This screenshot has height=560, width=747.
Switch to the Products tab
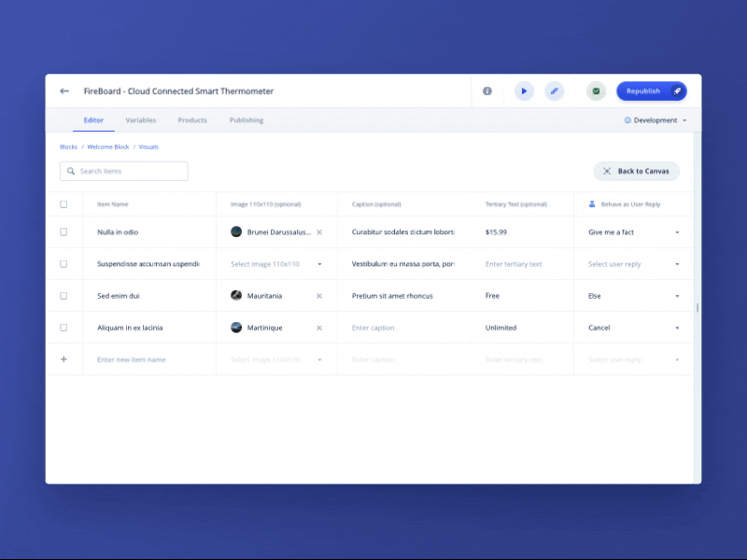[192, 120]
